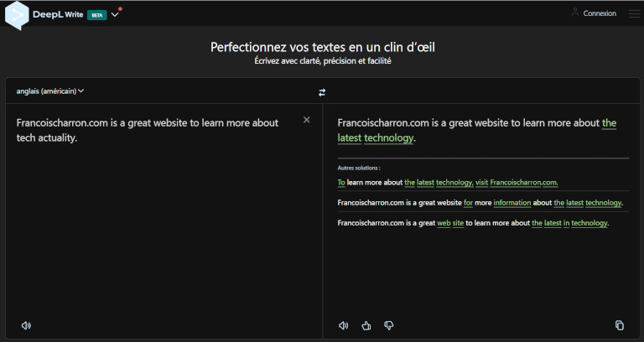Click the BETA badge next to Write
The height and width of the screenshot is (342, 644).
[x=97, y=15]
